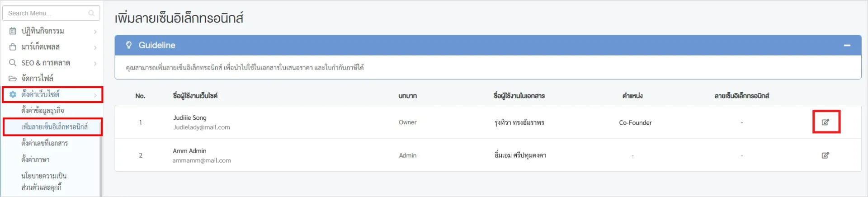The height and width of the screenshot is (197, 868).
Task: Select เพิ่มลายเซ็นอิเล็กทรอนิกส์ in the sidebar
Action: click(54, 127)
